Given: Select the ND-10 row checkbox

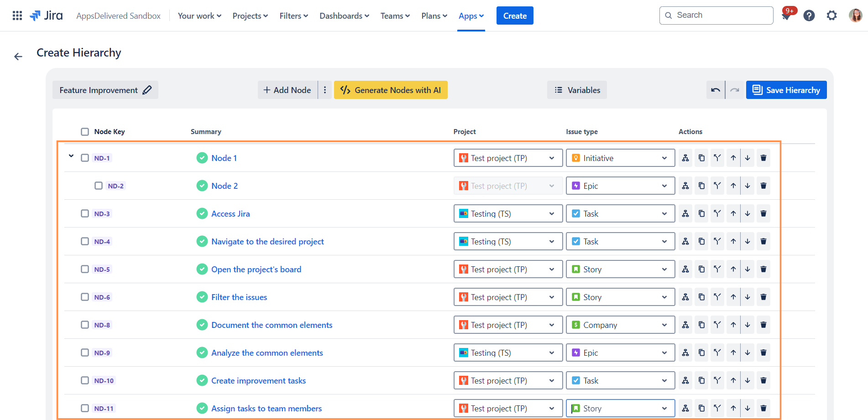Looking at the screenshot, I should click(x=85, y=381).
